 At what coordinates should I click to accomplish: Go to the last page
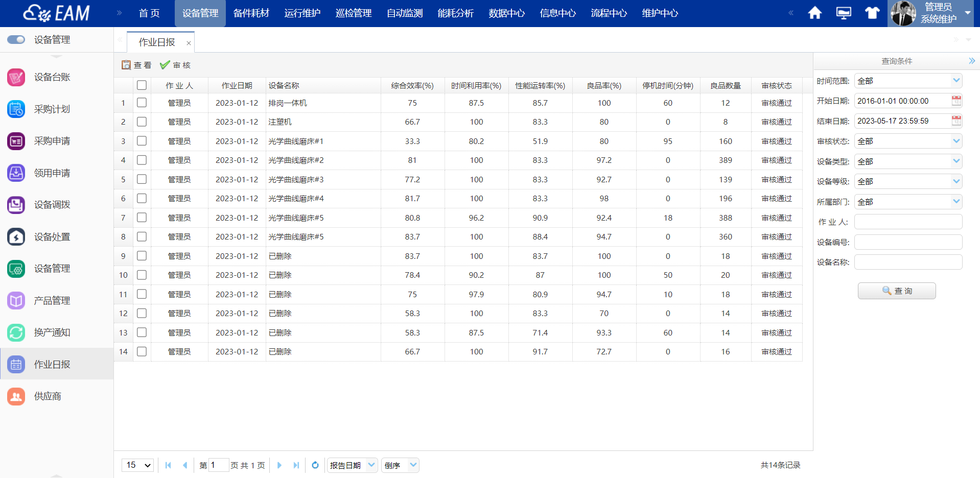click(296, 465)
